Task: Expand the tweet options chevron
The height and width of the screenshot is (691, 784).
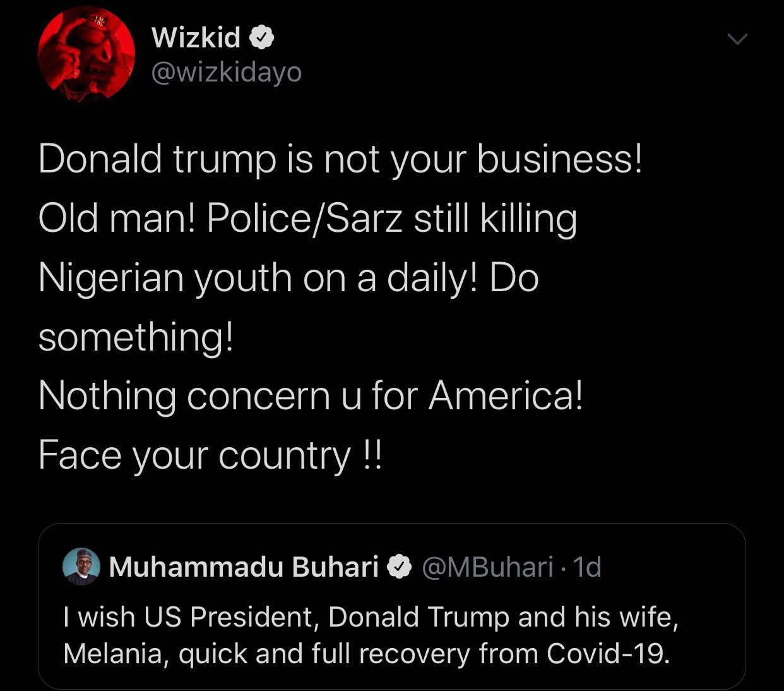Action: coord(737,39)
